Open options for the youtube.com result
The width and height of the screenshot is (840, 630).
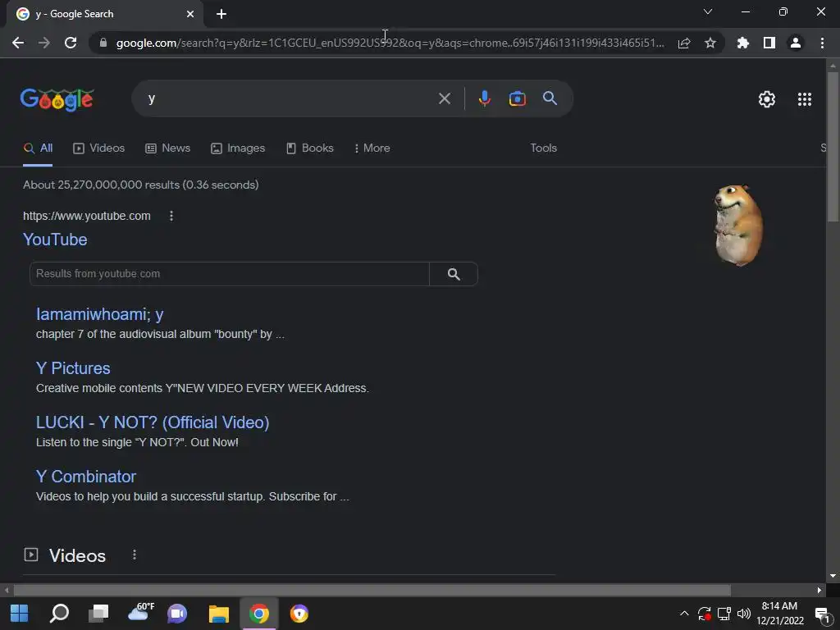pos(171,216)
